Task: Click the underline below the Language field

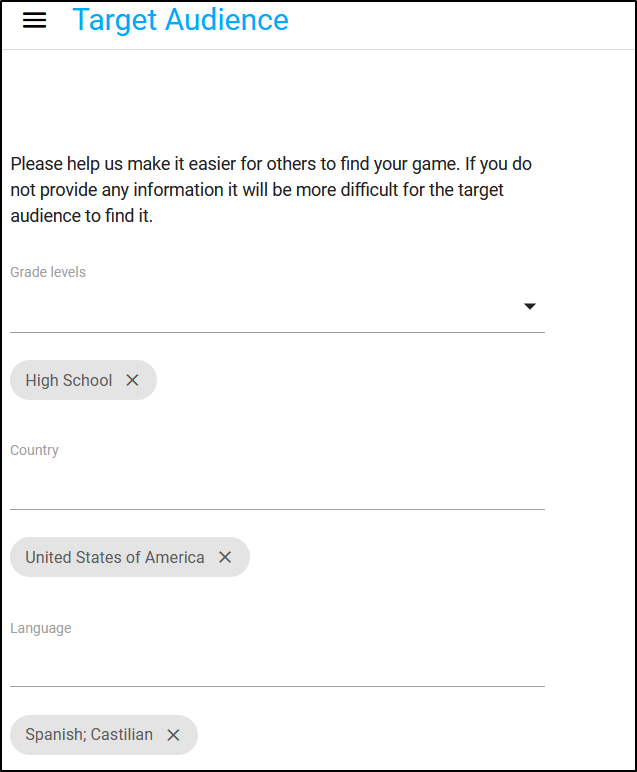Action: [277, 686]
